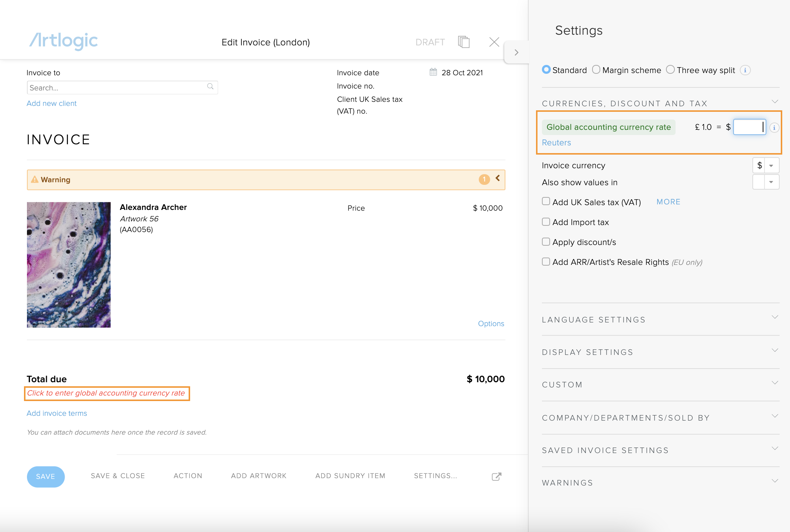Image resolution: width=790 pixels, height=532 pixels.
Task: Open the Invoice currency dropdown
Action: coord(766,165)
